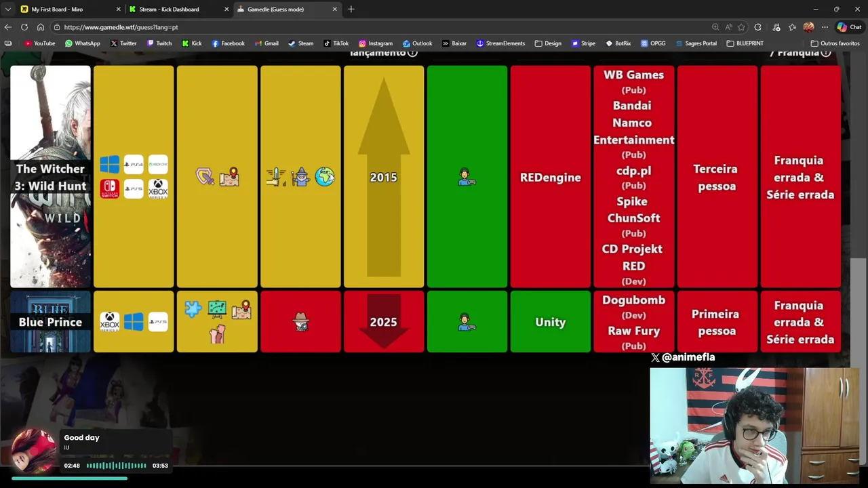The image size is (868, 488).
Task: Open the Twitch bookmark
Action: click(159, 43)
